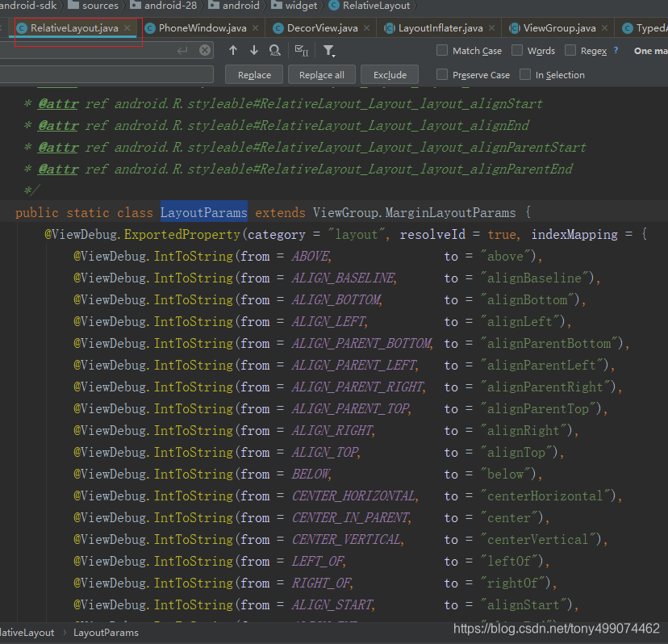This screenshot has width=668, height=644.
Task: Click the LayoutInflater.java tab class icon
Action: pos(390,28)
